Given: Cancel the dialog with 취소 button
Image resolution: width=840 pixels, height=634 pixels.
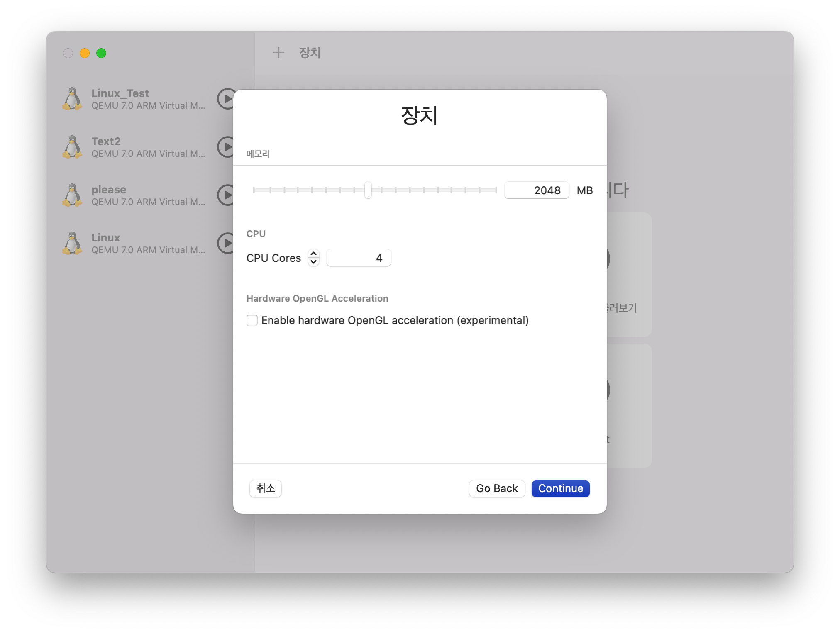Looking at the screenshot, I should pos(266,488).
